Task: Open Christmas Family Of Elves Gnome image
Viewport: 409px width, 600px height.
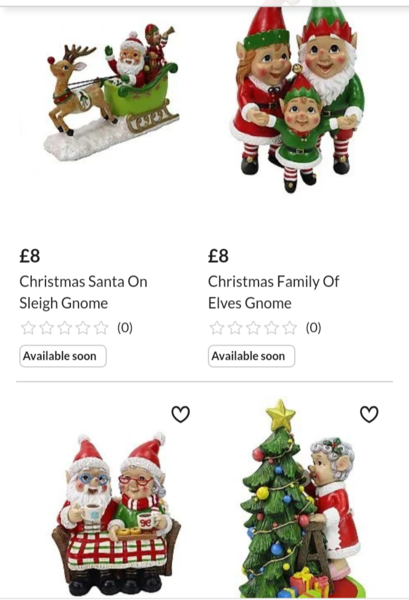Action: click(298, 99)
